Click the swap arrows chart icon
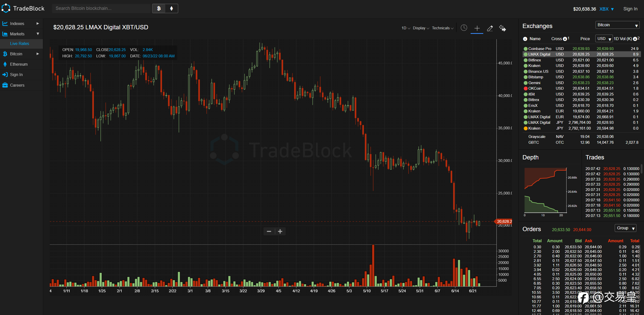The width and height of the screenshot is (644, 315). (x=502, y=28)
